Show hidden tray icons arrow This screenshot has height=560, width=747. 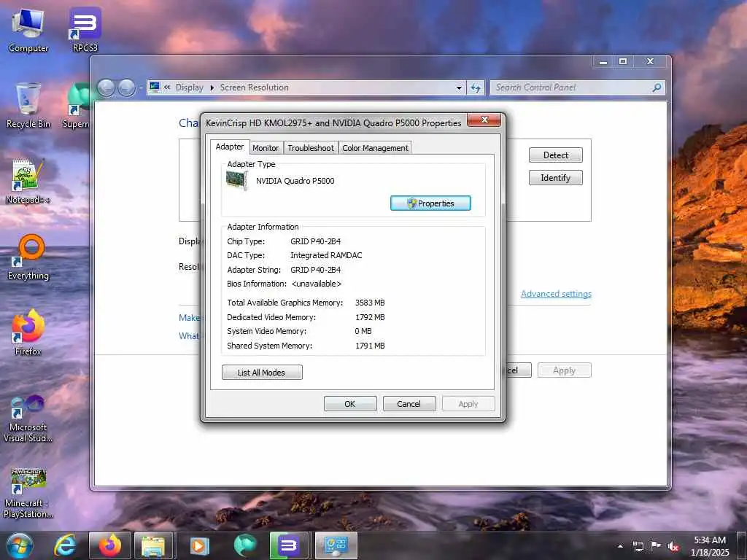tap(620, 546)
